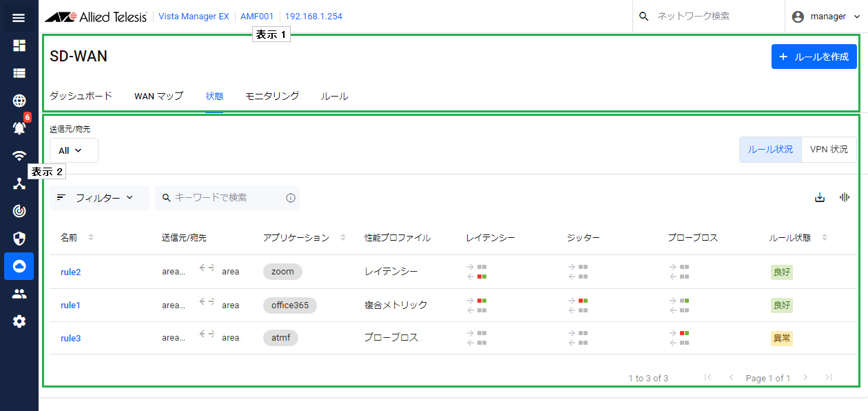The image size is (868, 411).
Task: Toggle the column display icon
Action: click(845, 198)
